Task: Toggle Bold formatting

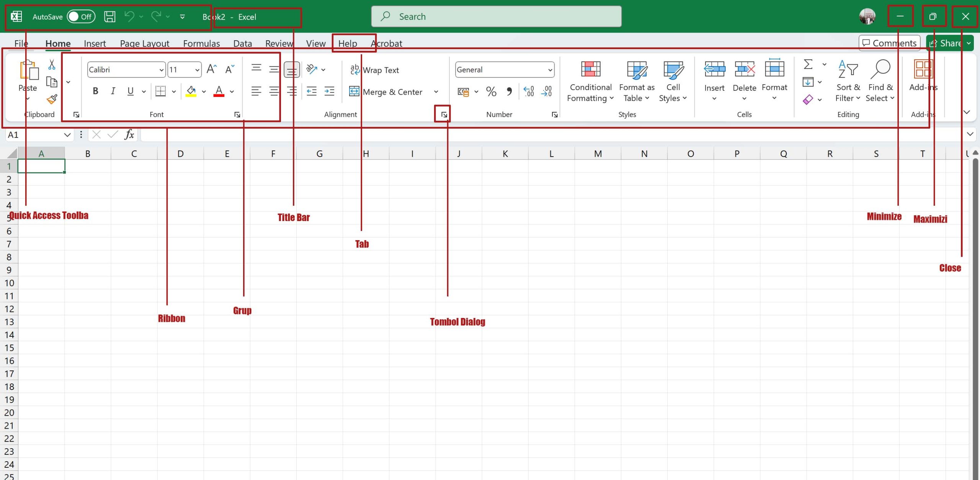Action: (x=95, y=91)
